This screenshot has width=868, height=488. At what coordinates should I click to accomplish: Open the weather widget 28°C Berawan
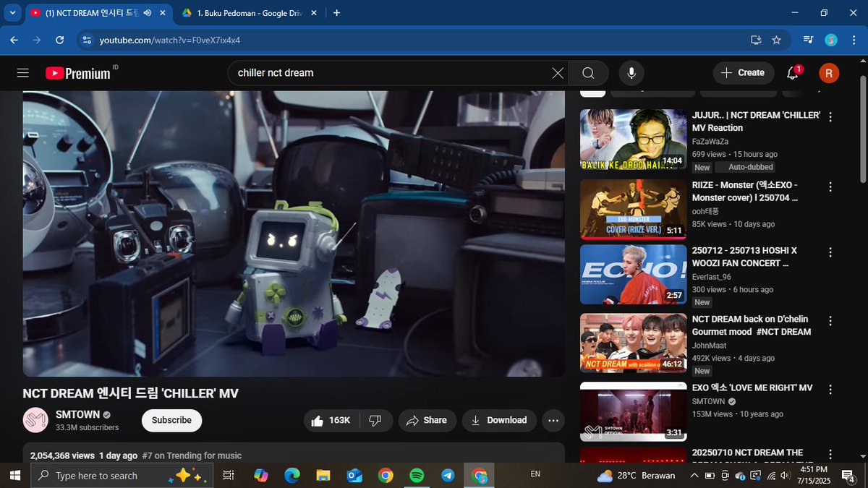tap(637, 475)
